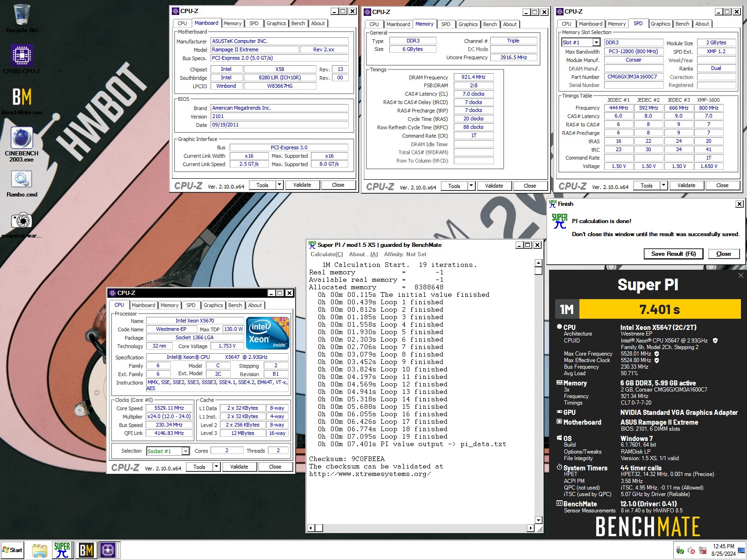This screenshot has width=747, height=560.
Task: Open Calculate menu in Super PI
Action: (326, 254)
